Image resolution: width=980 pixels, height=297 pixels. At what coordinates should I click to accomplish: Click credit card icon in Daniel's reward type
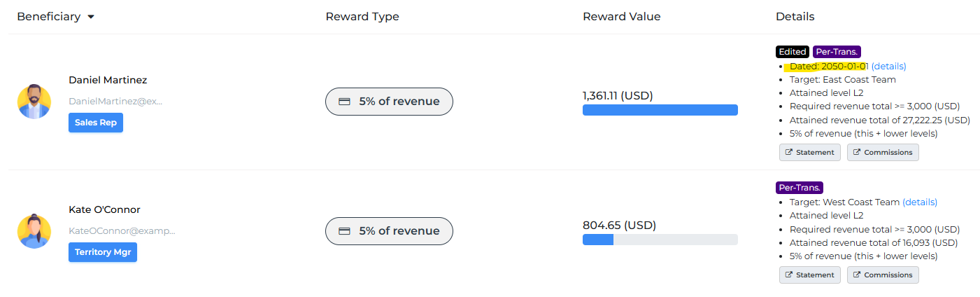pyautogui.click(x=344, y=102)
